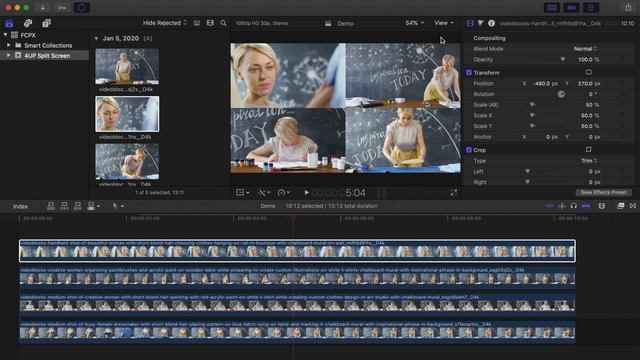Toggle audio skimming icon
Image resolution: width=640 pixels, height=360 pixels.
(x=562, y=206)
